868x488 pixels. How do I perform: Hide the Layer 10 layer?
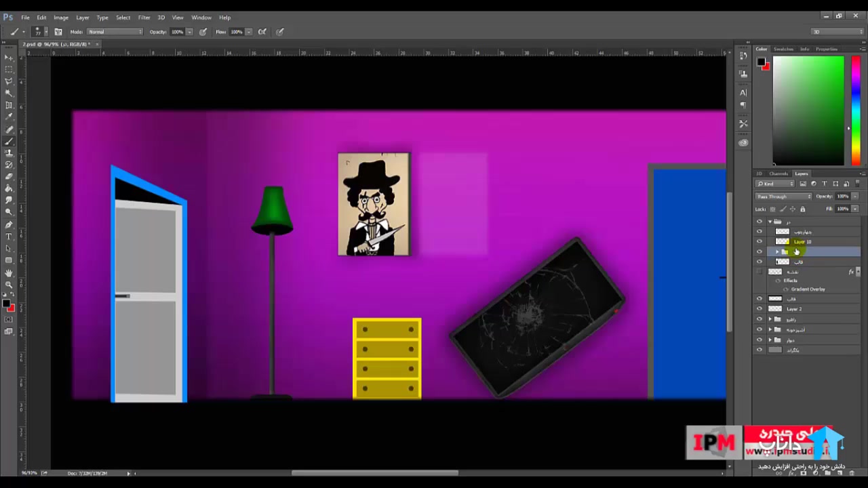pos(759,241)
